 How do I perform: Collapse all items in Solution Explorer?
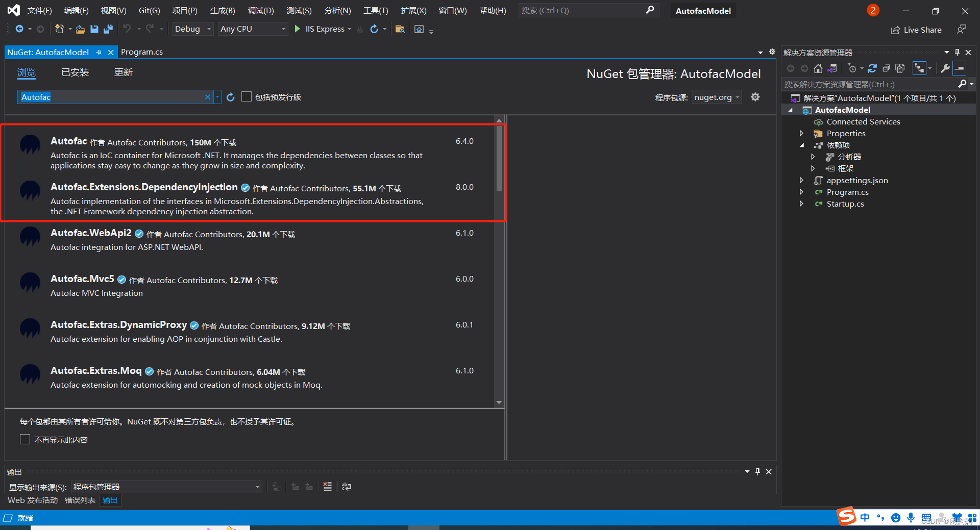click(x=886, y=68)
